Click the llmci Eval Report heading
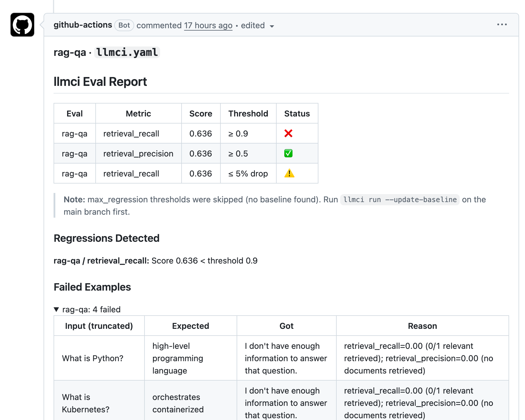Viewport: 525px width, 420px height. point(100,82)
